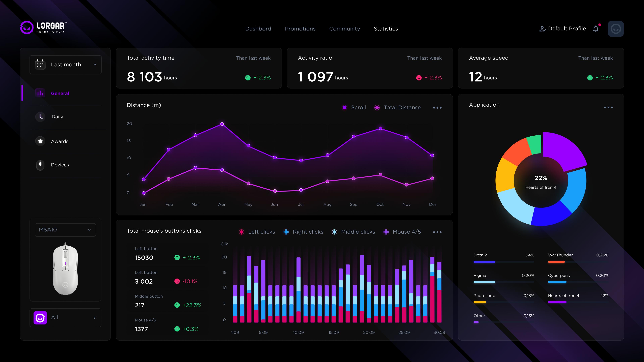Click the Lorgar logo icon

tap(27, 27)
